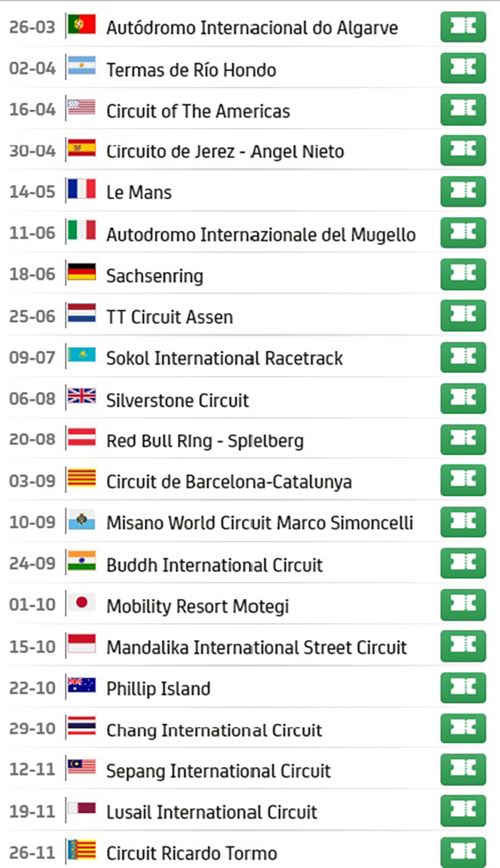Viewport: 500px width, 868px height.
Task: Click ticket icon for Circuit Ricardo Tormo
Action: (x=463, y=852)
